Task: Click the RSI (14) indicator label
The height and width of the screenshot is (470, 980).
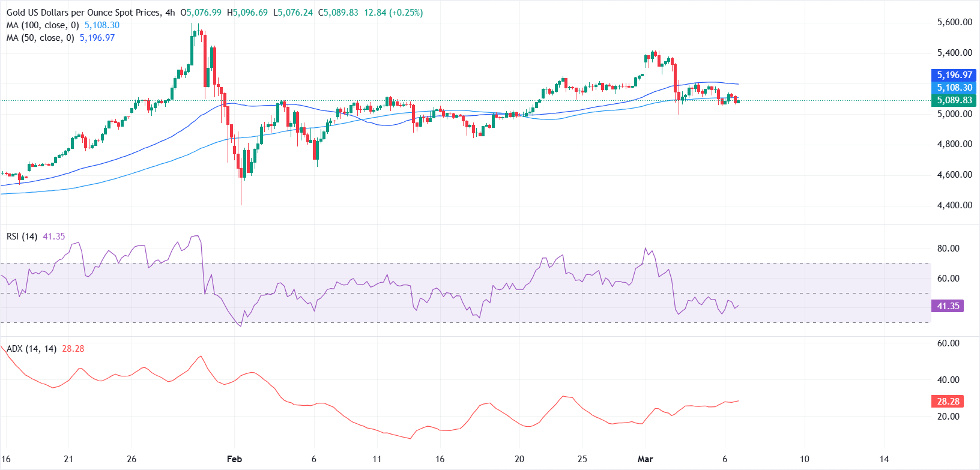Action: tap(22, 237)
